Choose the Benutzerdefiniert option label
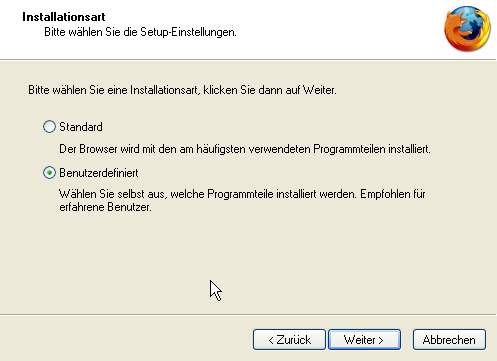The width and height of the screenshot is (497, 361). (x=99, y=173)
